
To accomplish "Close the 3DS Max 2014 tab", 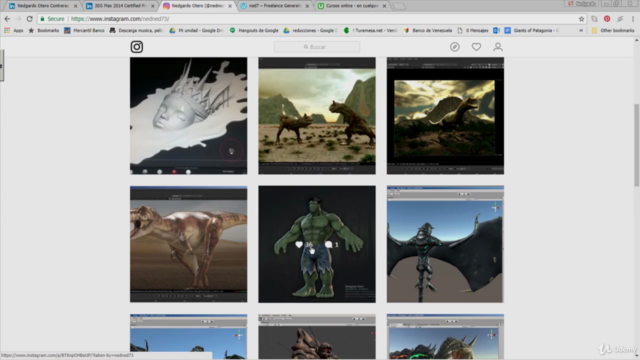I will [153, 6].
